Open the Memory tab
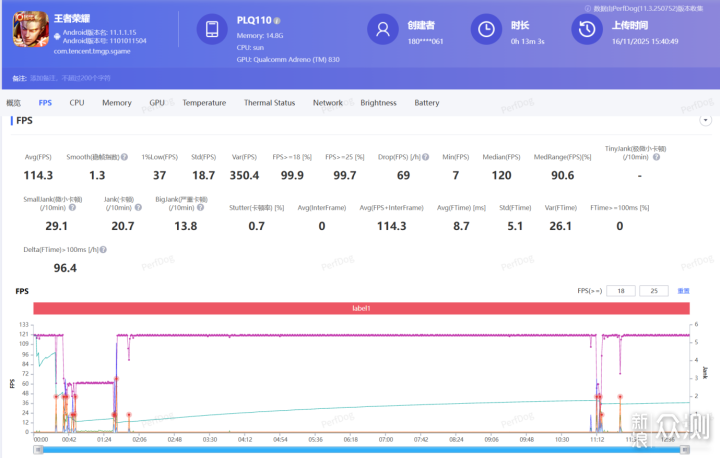Viewport: 720px width, 458px height. click(116, 103)
